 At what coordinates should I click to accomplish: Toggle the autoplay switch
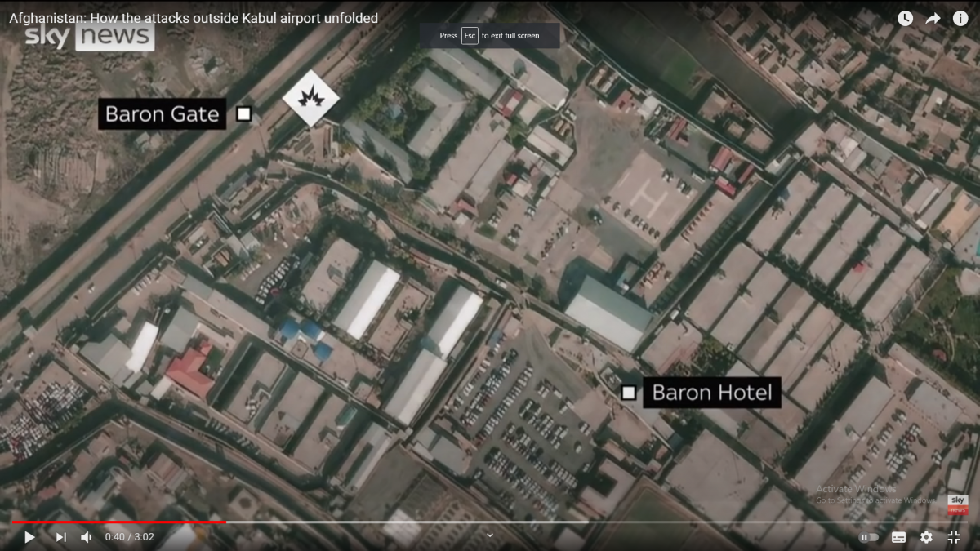click(868, 537)
